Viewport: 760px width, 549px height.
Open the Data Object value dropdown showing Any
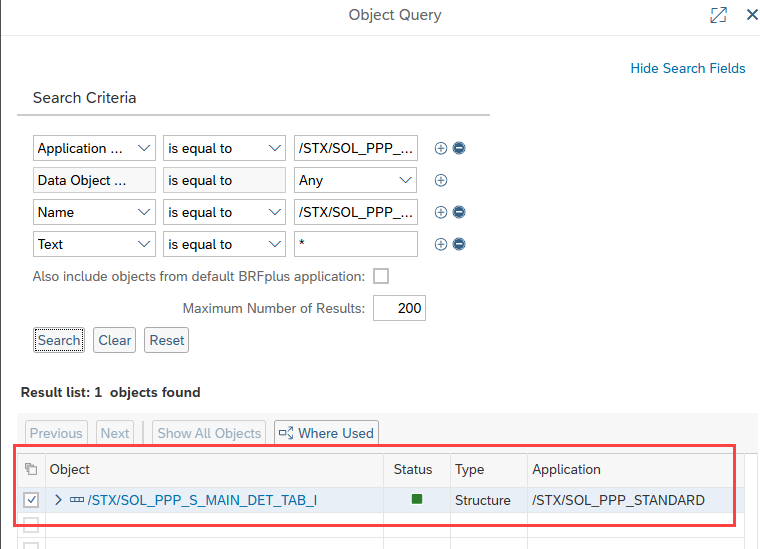tap(355, 180)
